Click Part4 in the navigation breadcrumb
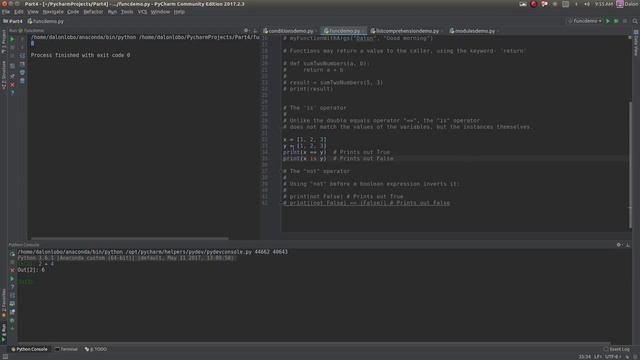The height and width of the screenshot is (360, 640). pos(13,21)
